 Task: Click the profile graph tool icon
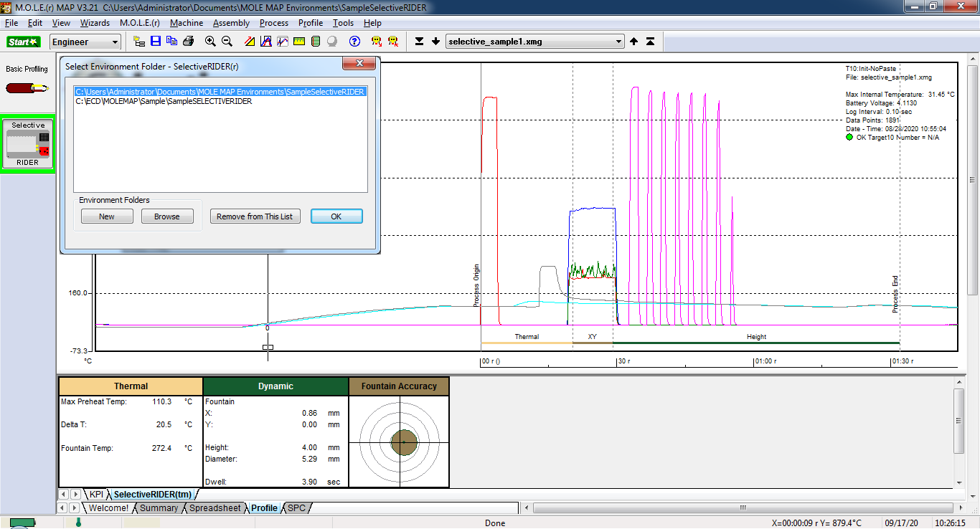[283, 42]
